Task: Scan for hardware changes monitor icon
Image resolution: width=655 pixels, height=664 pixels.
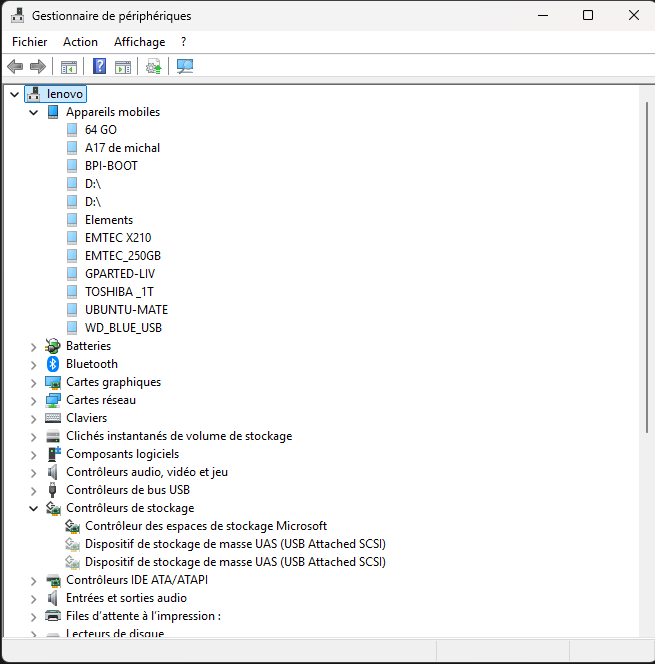Action: click(185, 66)
